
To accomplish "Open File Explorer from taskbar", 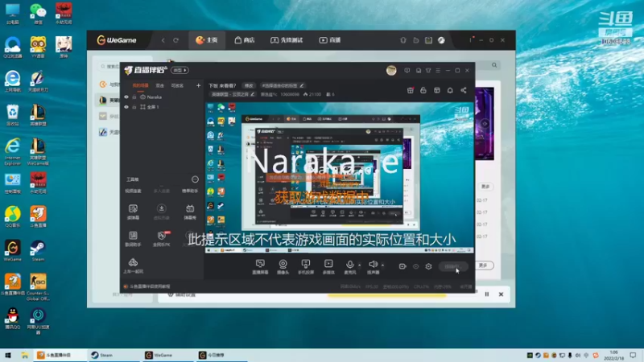I will tap(25, 355).
